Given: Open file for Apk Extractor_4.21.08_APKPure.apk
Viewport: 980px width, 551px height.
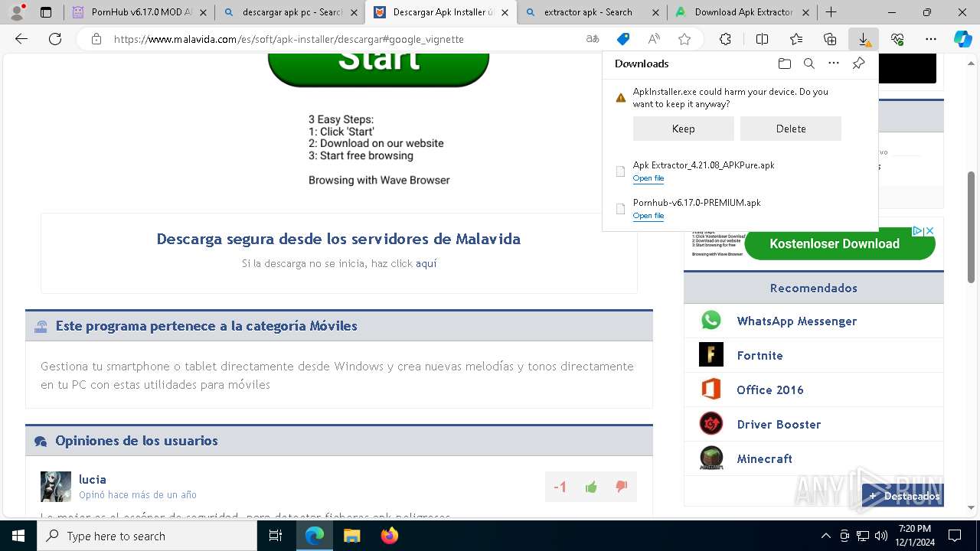Looking at the screenshot, I should pyautogui.click(x=648, y=178).
